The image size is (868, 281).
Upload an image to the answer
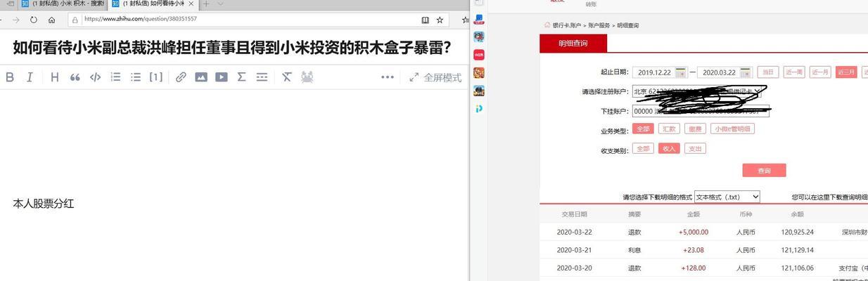tap(201, 77)
